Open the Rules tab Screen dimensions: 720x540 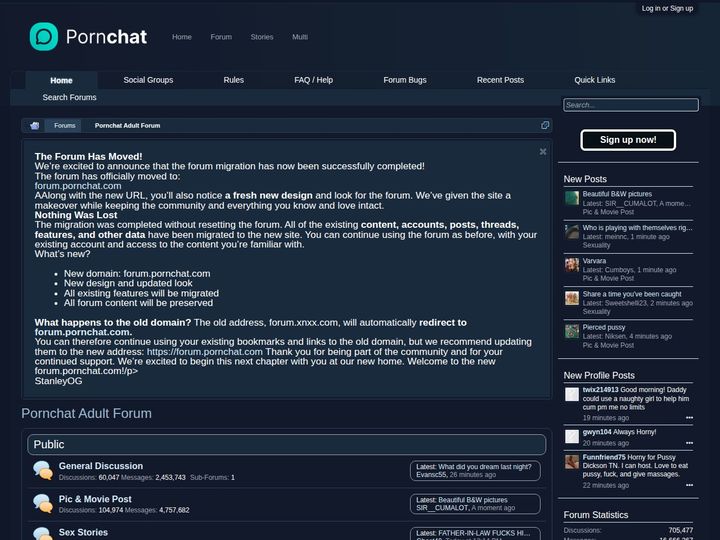click(x=234, y=80)
